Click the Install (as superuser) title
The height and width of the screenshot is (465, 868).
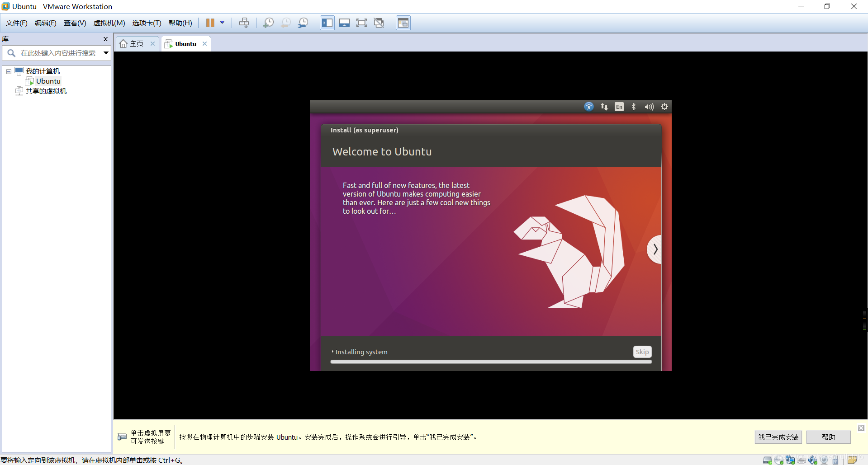point(365,130)
